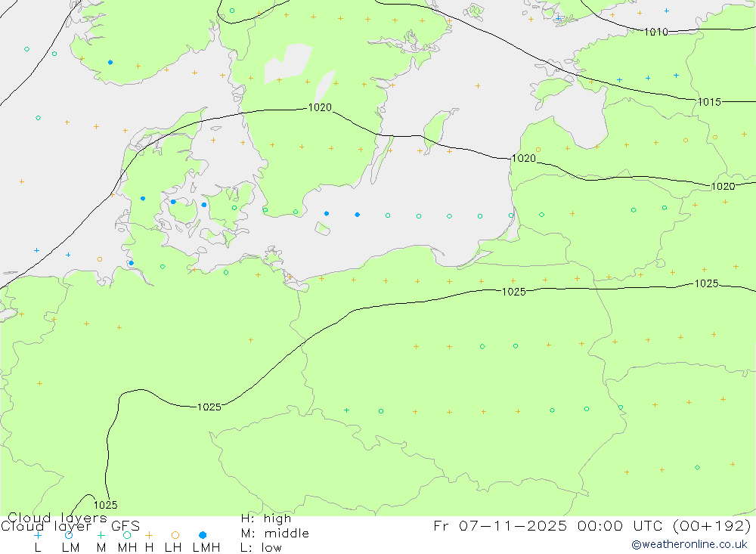Click the 1025 label at the bottom map edge

(105, 505)
